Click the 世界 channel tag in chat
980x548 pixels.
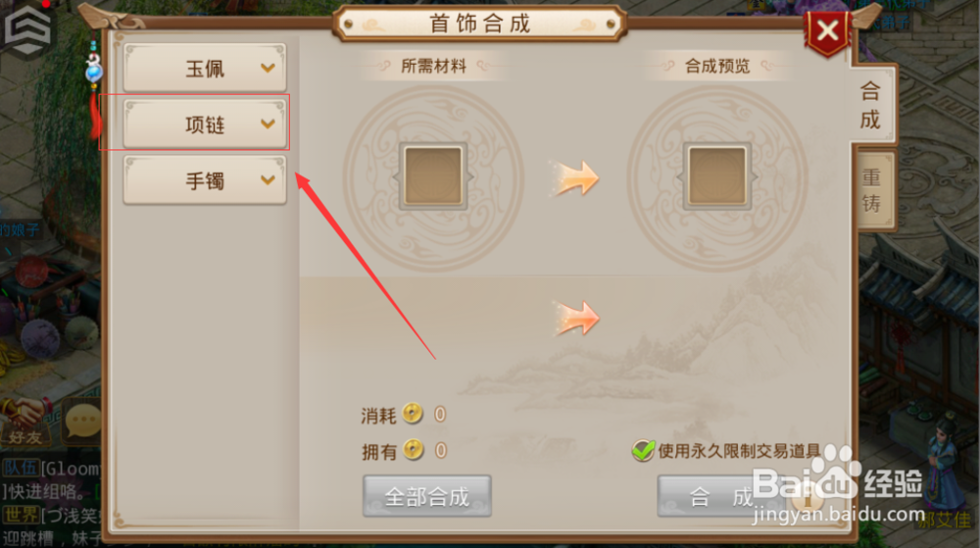pos(21,515)
